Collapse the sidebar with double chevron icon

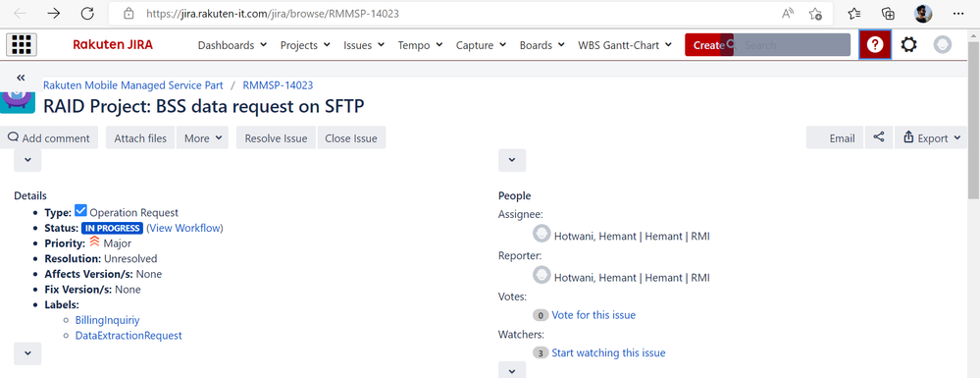[x=21, y=78]
